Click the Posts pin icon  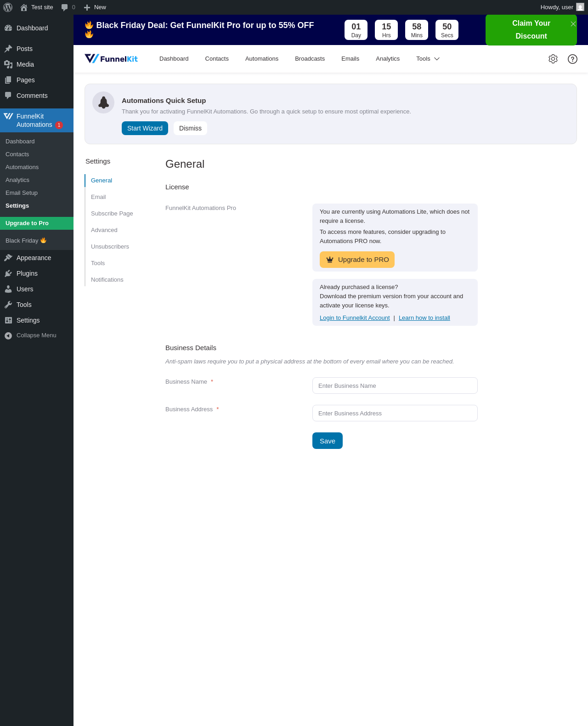[x=8, y=49]
